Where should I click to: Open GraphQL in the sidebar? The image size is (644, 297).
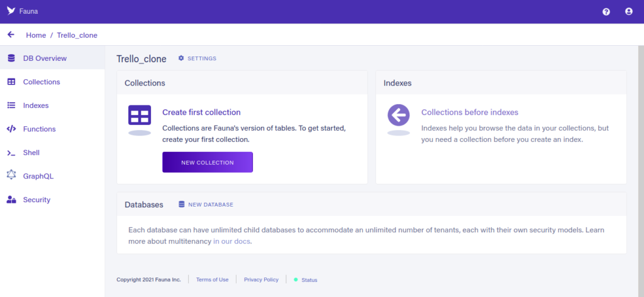[x=52, y=176]
